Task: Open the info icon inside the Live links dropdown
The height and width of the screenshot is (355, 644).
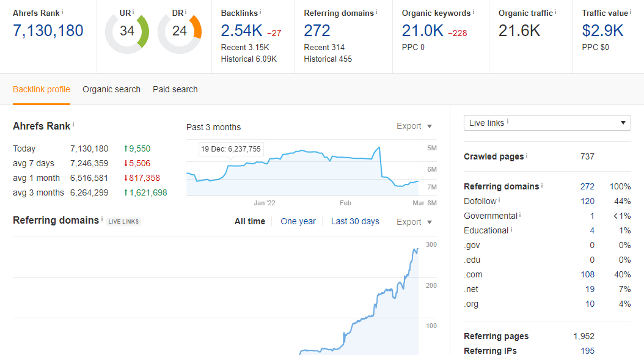Action: pyautogui.click(x=508, y=122)
